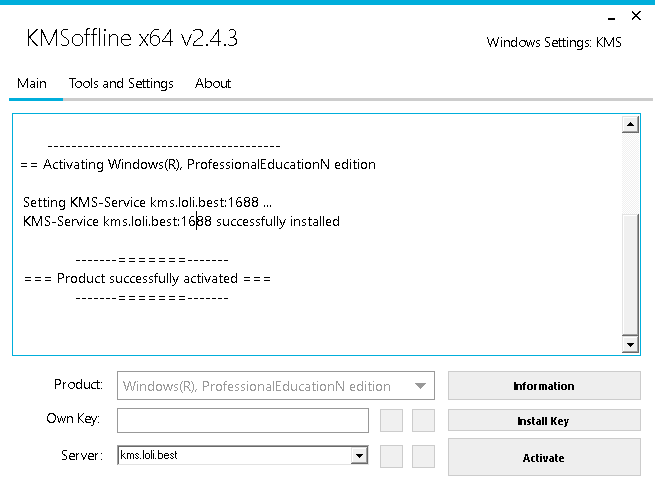Click the Activate button

pos(543,458)
